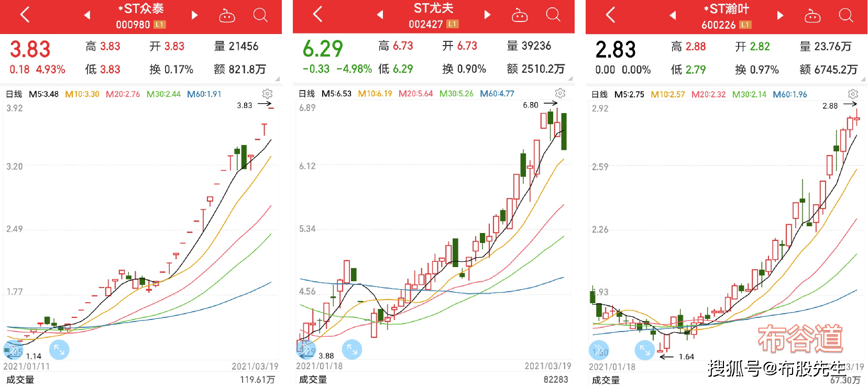
Task: Open 成交量 indicator under *ST众泰 chart
Action: tap(20, 380)
